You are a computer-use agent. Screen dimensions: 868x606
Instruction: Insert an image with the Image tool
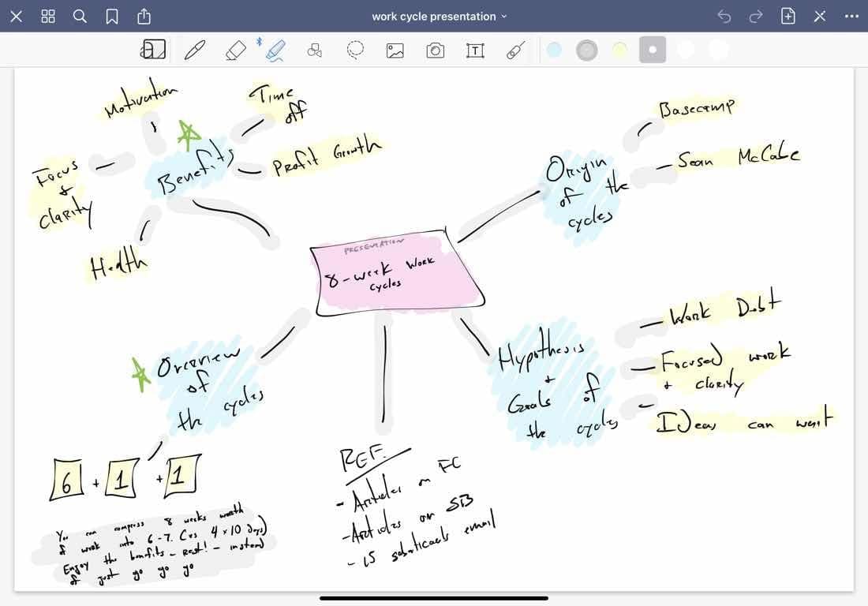coord(395,50)
